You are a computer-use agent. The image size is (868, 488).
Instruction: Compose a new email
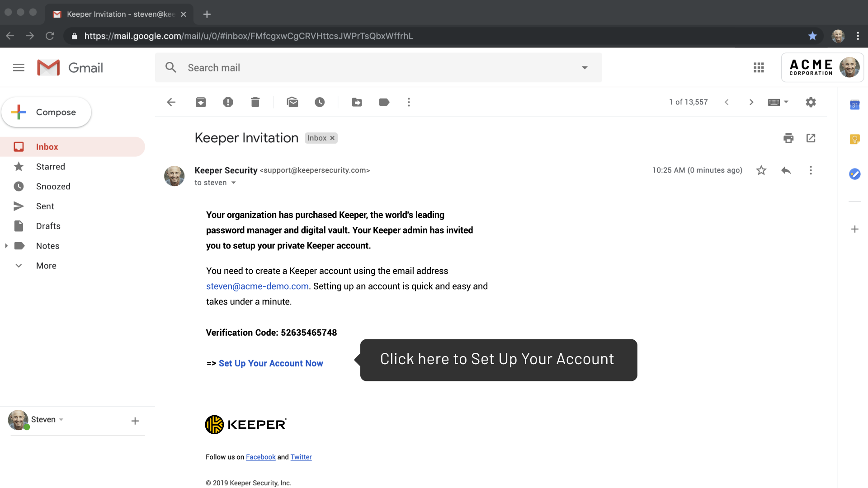(x=46, y=112)
